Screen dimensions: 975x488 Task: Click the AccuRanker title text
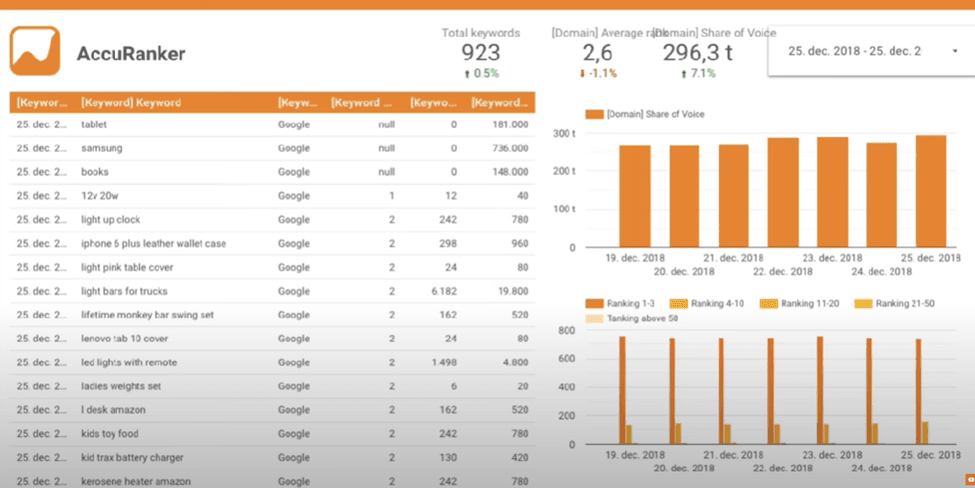(x=131, y=53)
